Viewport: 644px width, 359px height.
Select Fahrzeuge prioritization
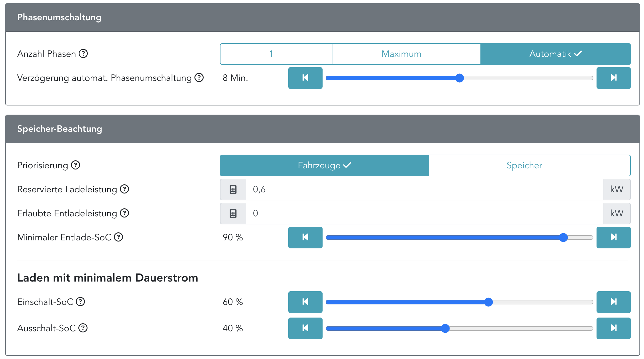pos(324,165)
